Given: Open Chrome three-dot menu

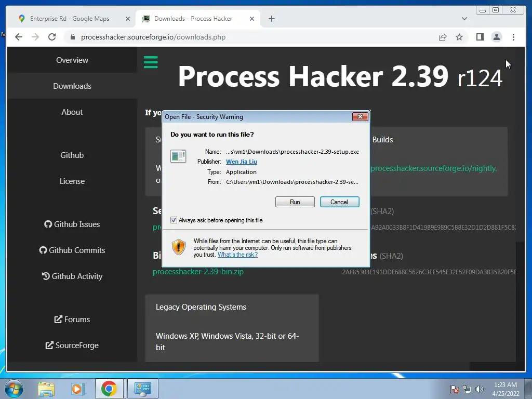Looking at the screenshot, I should pyautogui.click(x=513, y=37).
